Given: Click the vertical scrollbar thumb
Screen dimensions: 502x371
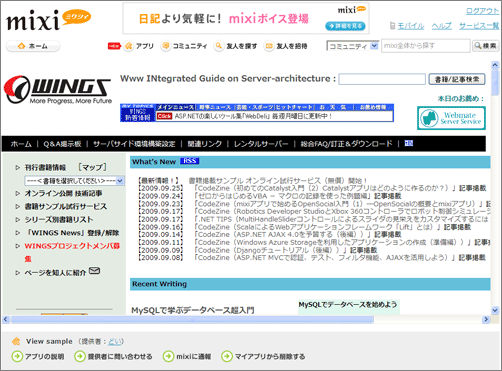Looking at the screenshot, I should [x=495, y=82].
